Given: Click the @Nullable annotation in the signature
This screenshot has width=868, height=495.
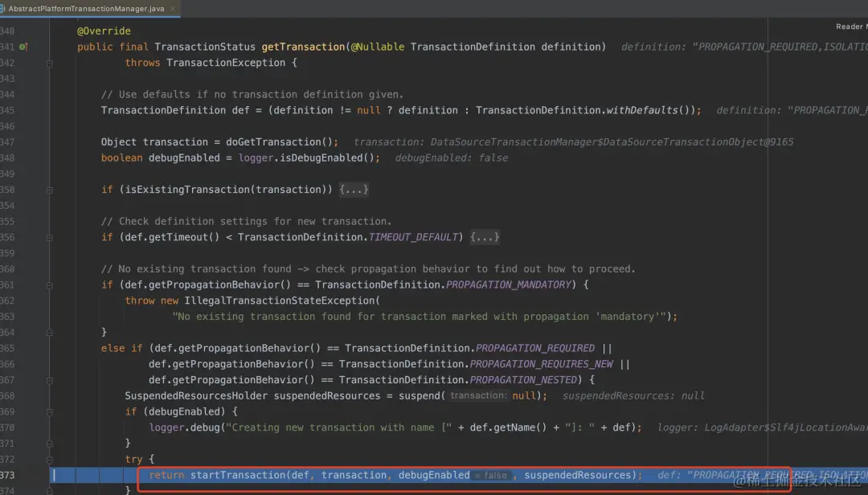Looking at the screenshot, I should coord(378,47).
